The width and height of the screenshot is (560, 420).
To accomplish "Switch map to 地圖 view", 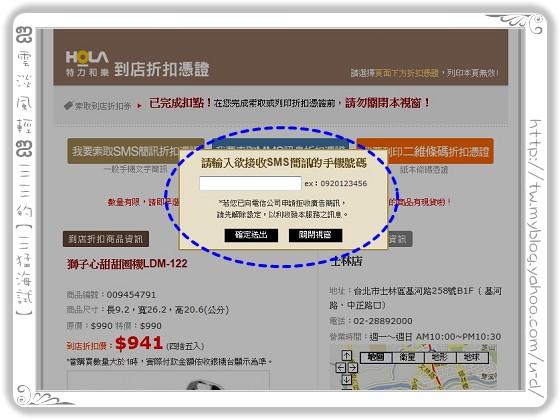I will tap(376, 358).
